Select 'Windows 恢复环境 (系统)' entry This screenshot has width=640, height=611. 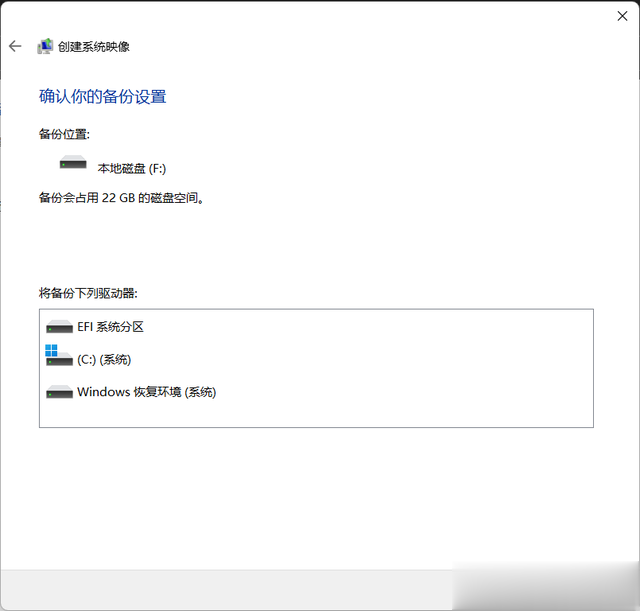[x=147, y=392]
